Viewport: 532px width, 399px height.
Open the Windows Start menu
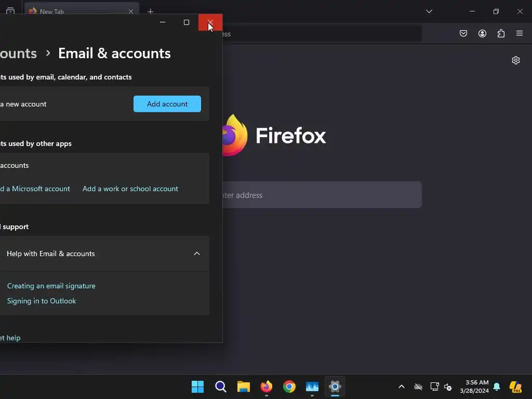pos(197,387)
